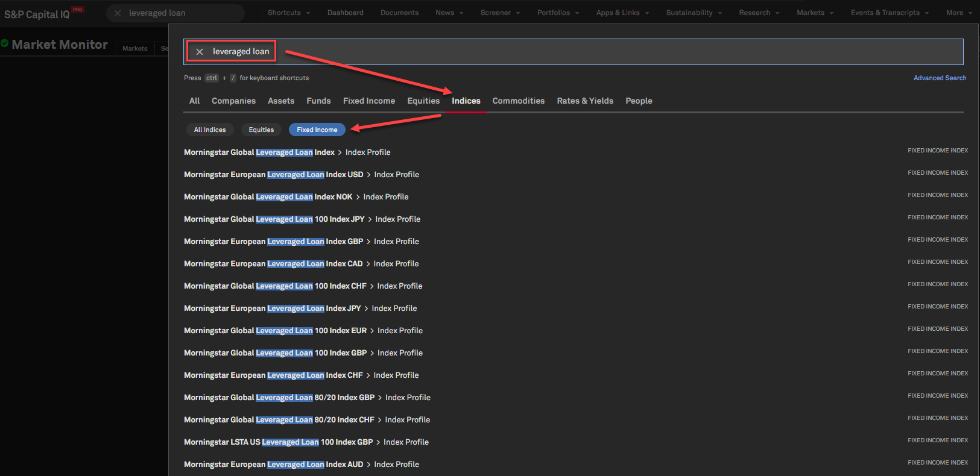Expand the More menu
The height and width of the screenshot is (476, 980).
(959, 13)
